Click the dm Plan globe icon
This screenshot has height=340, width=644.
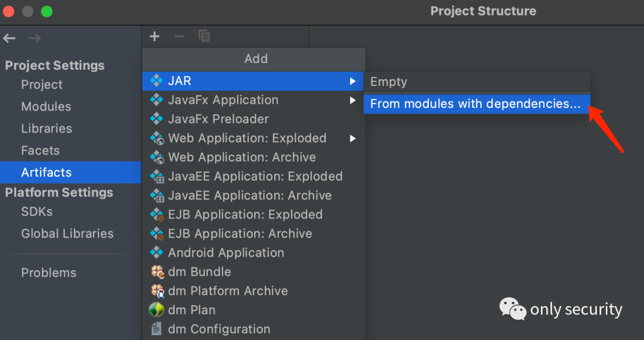coord(156,310)
